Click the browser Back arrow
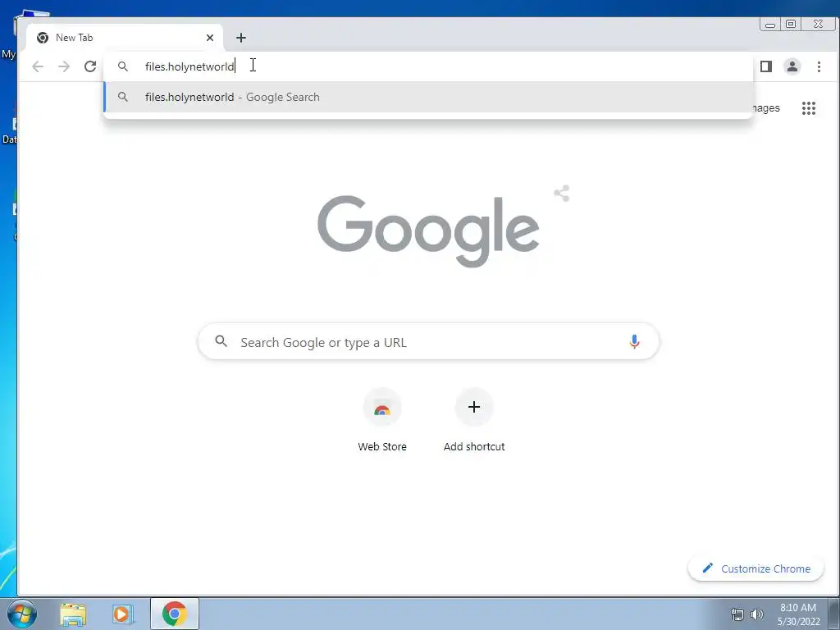 tap(38, 66)
